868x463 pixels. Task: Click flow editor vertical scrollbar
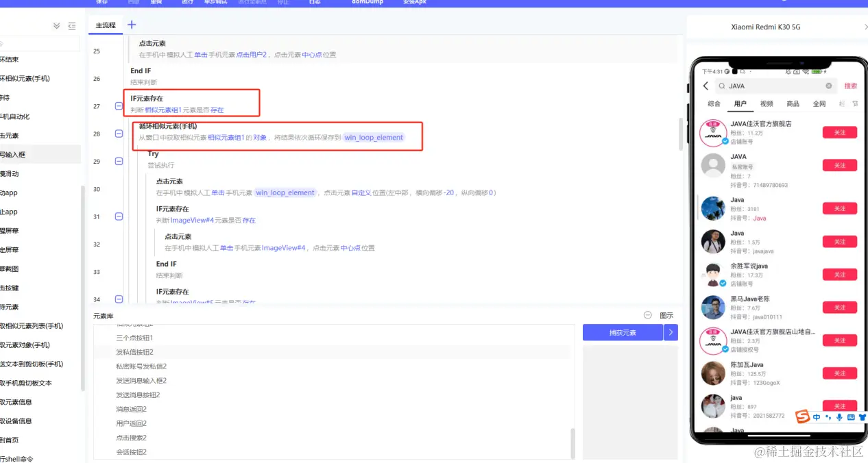[681, 134]
